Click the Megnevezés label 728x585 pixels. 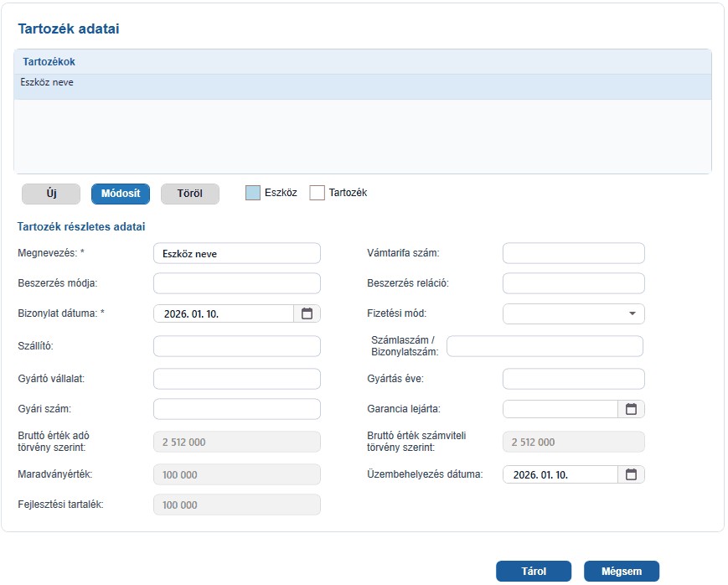(51, 253)
